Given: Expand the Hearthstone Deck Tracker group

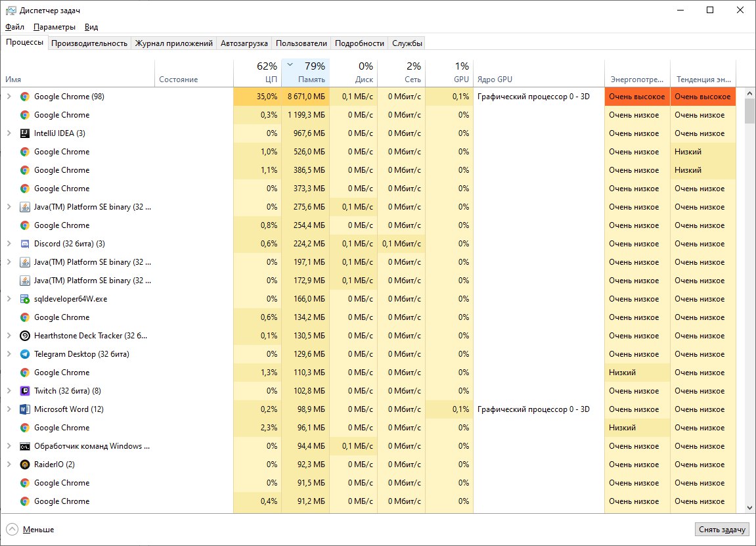Looking at the screenshot, I should coord(9,336).
